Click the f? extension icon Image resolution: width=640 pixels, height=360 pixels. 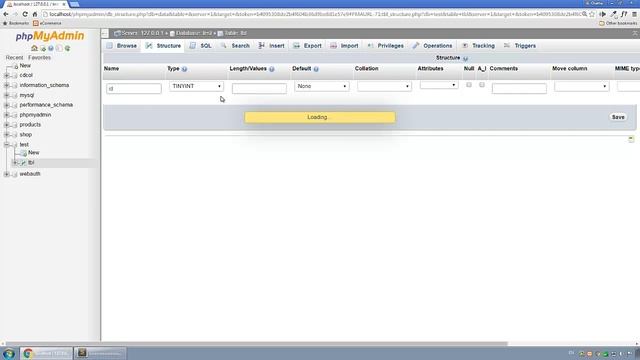click(624, 14)
